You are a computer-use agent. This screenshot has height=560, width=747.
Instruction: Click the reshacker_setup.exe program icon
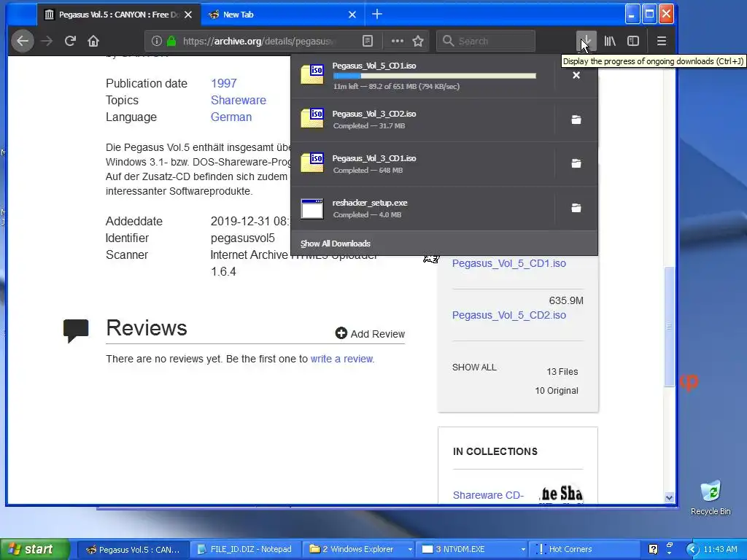pyautogui.click(x=312, y=209)
